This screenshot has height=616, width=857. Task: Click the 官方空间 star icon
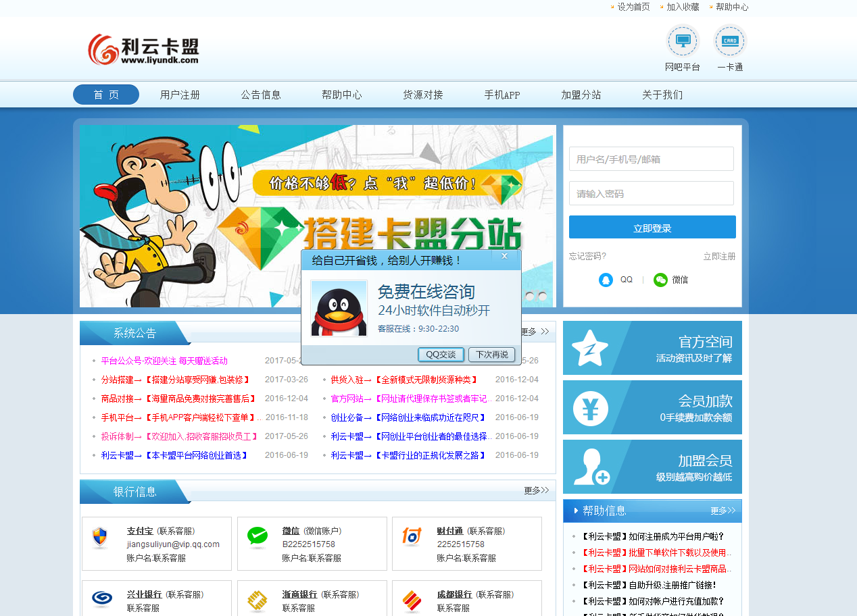click(591, 347)
